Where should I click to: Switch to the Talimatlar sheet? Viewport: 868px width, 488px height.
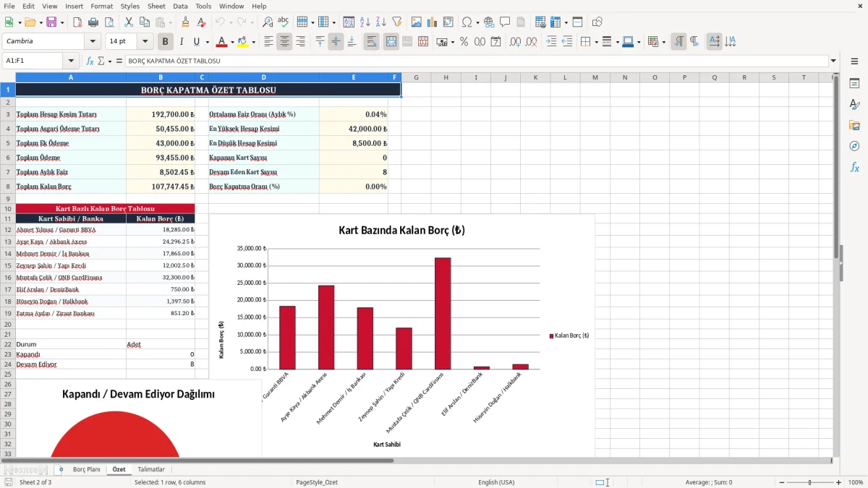click(x=151, y=469)
